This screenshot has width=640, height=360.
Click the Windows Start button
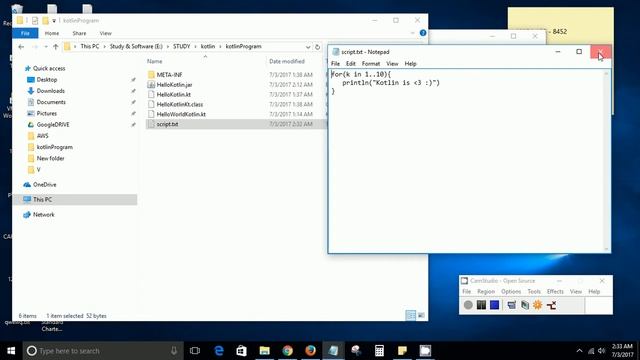pyautogui.click(x=11, y=351)
